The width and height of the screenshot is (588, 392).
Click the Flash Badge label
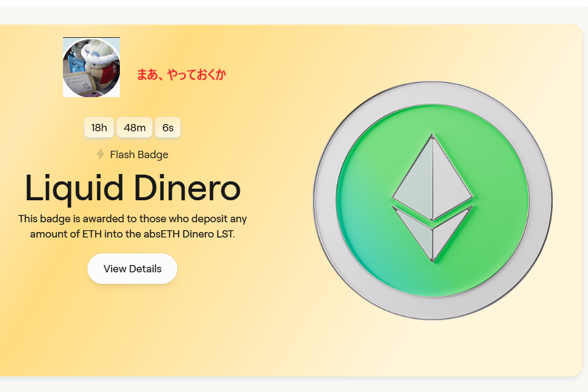[139, 154]
